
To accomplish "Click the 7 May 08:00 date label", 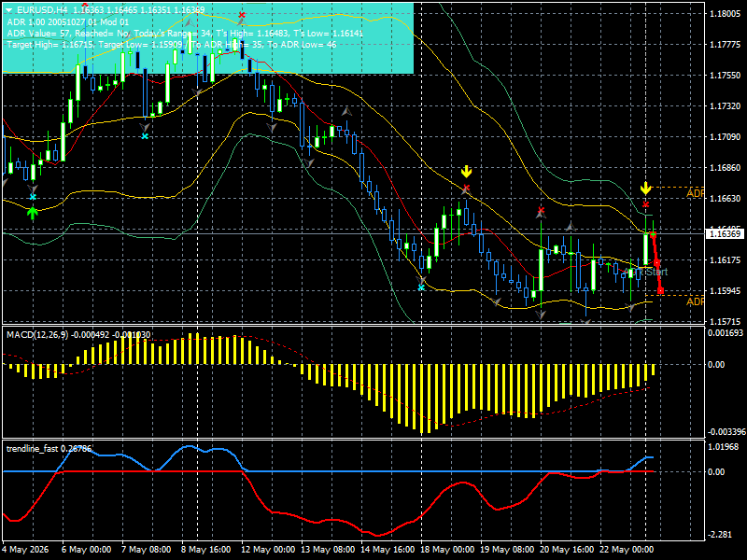I will tap(147, 550).
